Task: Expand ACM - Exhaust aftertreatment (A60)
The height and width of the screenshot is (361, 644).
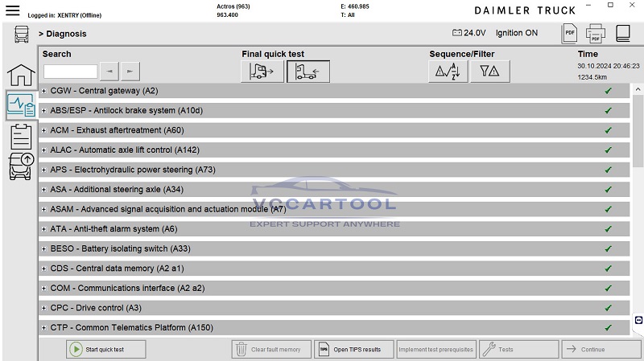Action: [44, 130]
